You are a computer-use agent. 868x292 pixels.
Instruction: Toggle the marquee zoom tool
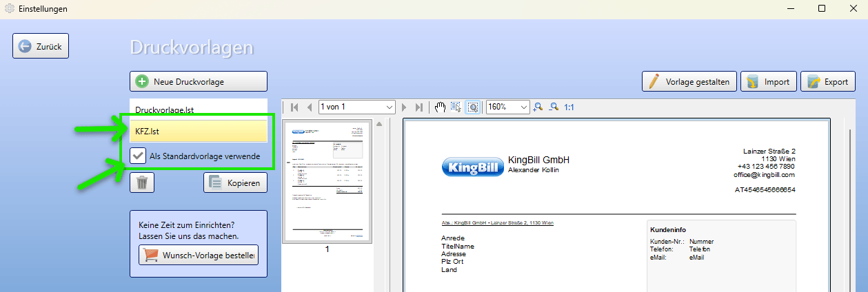click(x=473, y=107)
